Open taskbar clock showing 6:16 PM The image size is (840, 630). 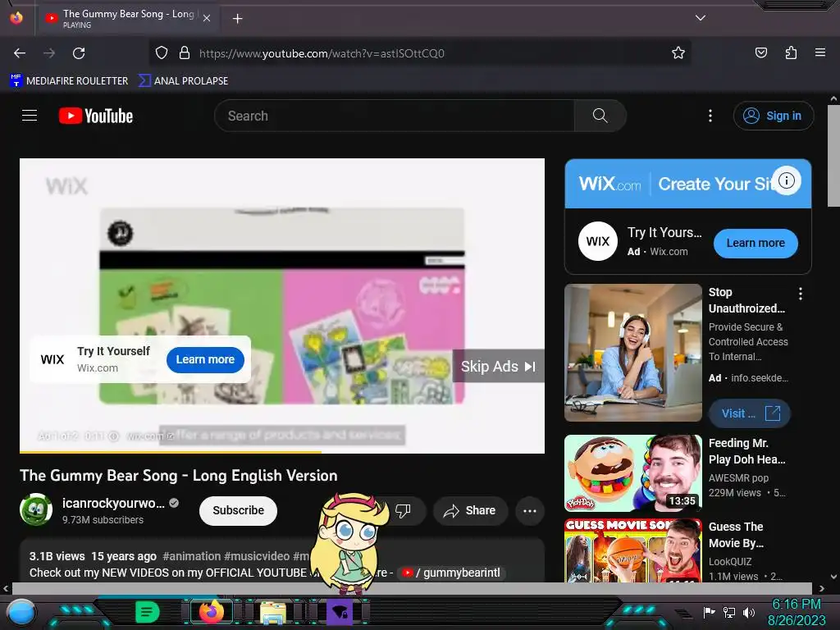click(797, 612)
